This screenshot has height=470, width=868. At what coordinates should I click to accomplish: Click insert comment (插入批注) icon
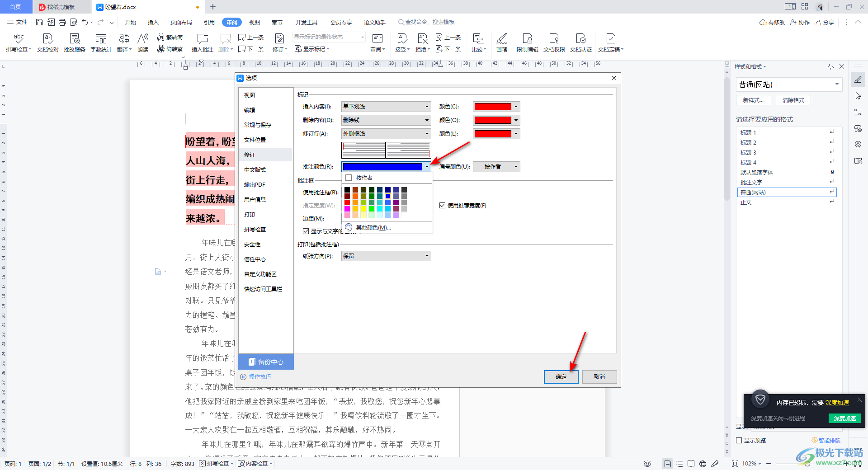click(202, 43)
